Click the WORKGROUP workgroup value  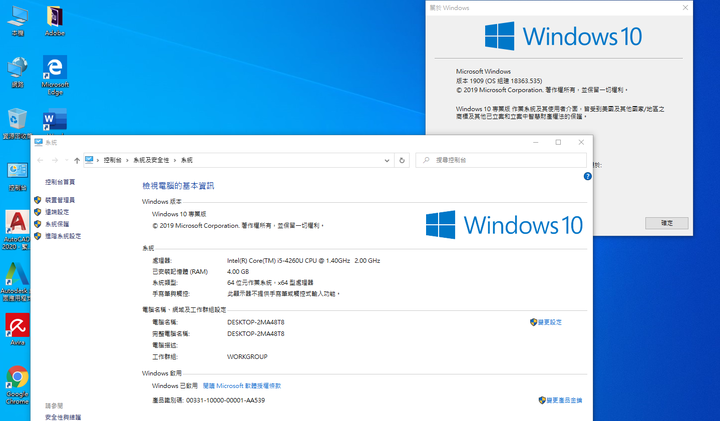247,357
